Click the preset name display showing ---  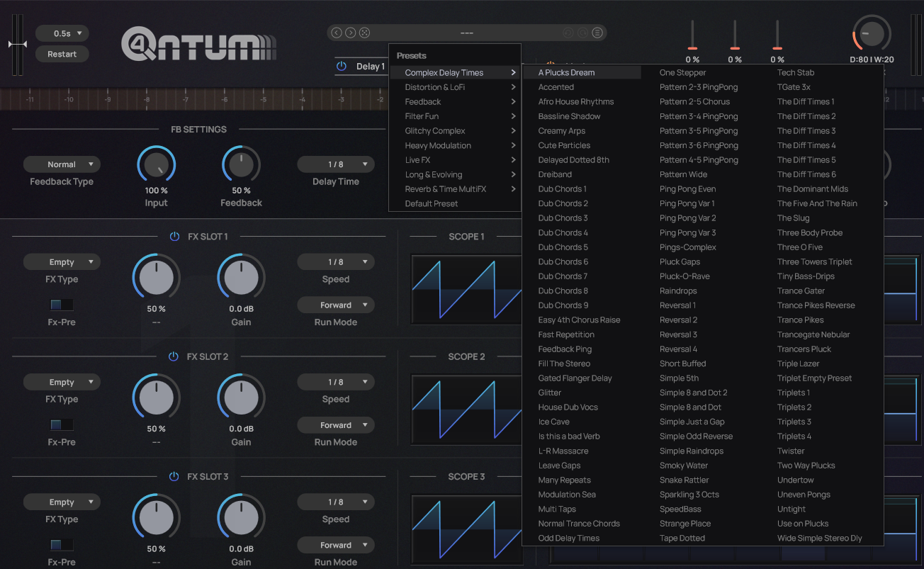pyautogui.click(x=466, y=33)
